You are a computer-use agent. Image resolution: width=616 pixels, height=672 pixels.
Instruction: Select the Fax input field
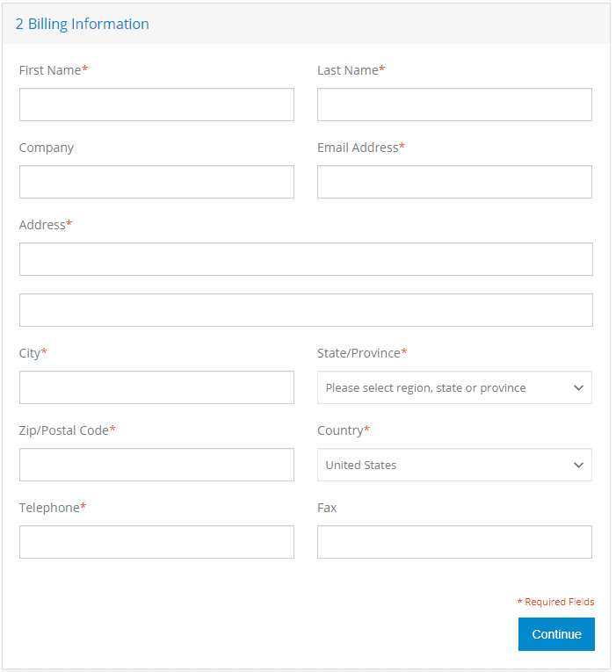point(454,542)
